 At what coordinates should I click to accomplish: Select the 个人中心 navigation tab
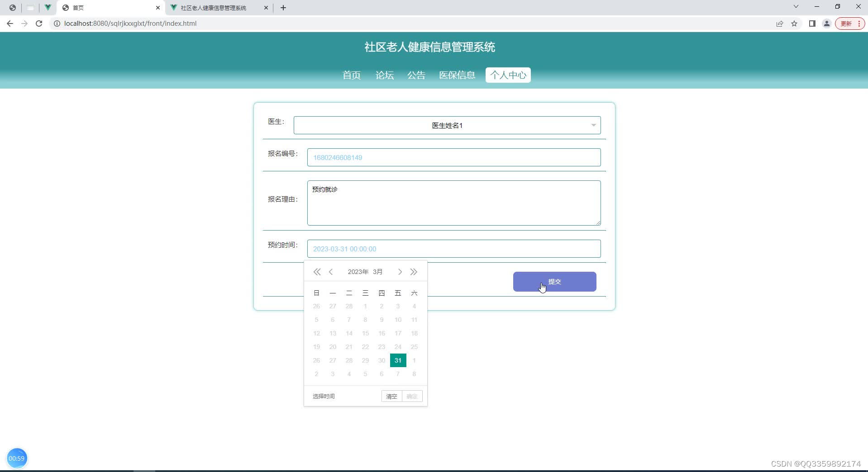[508, 75]
